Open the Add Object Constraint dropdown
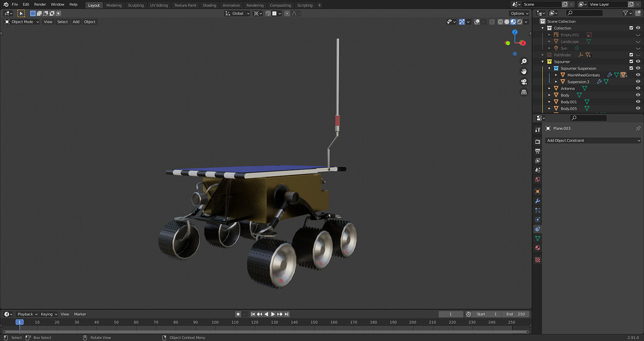Viewport: 644px width, 341px height. pos(593,140)
